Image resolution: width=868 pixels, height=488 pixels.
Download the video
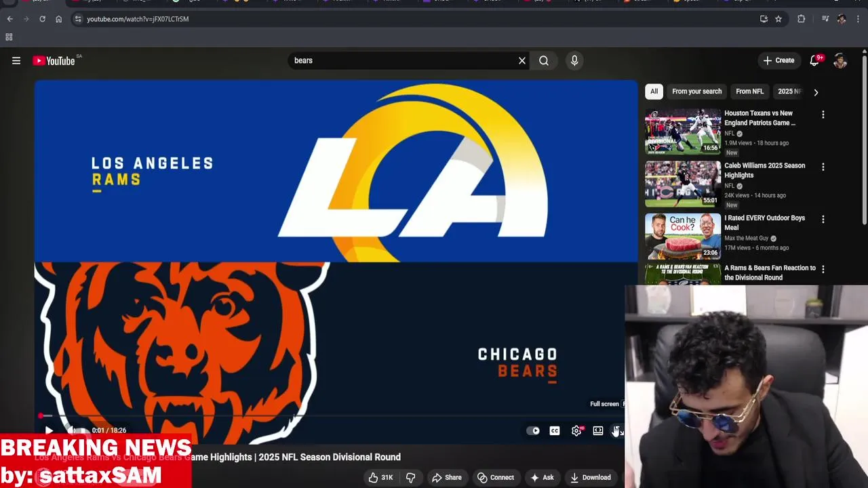click(x=591, y=477)
